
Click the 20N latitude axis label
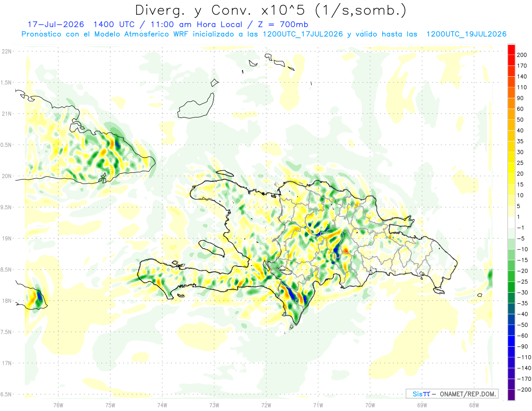point(7,176)
